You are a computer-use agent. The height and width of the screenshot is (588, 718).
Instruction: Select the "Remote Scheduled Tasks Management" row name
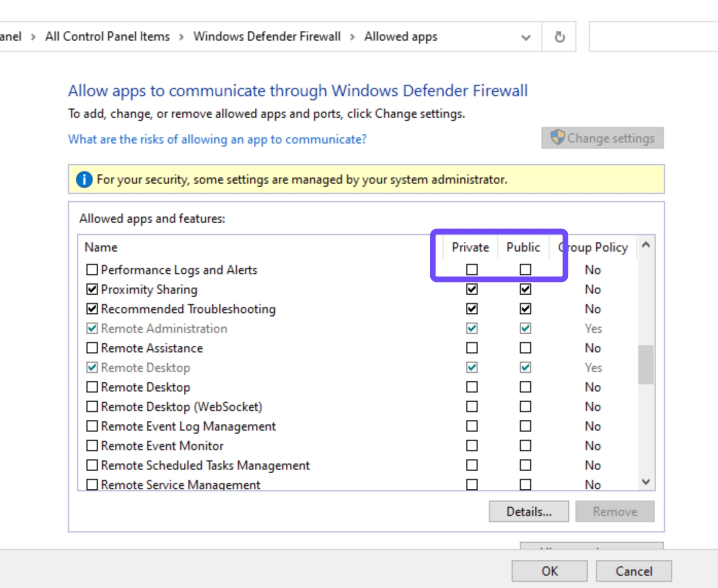pos(205,466)
